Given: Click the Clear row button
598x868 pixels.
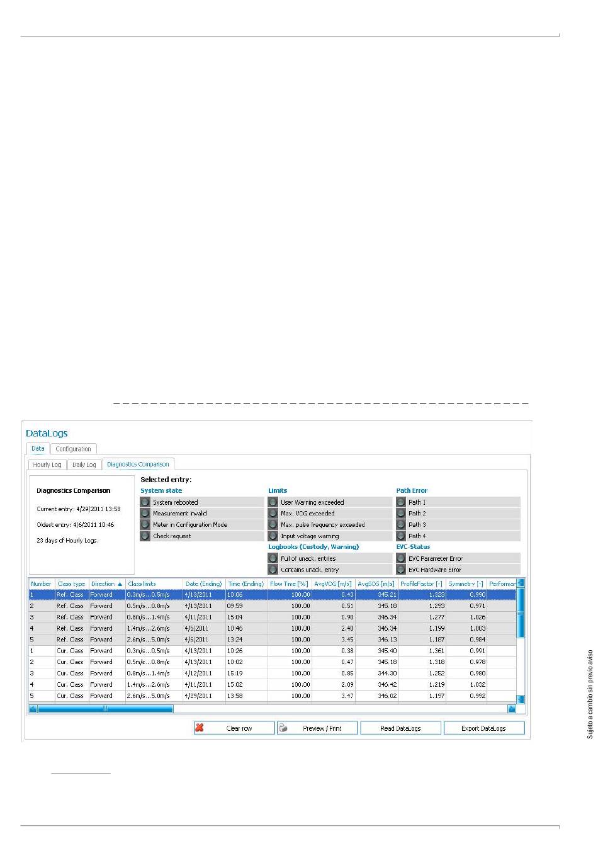Looking at the screenshot, I should tap(234, 728).
